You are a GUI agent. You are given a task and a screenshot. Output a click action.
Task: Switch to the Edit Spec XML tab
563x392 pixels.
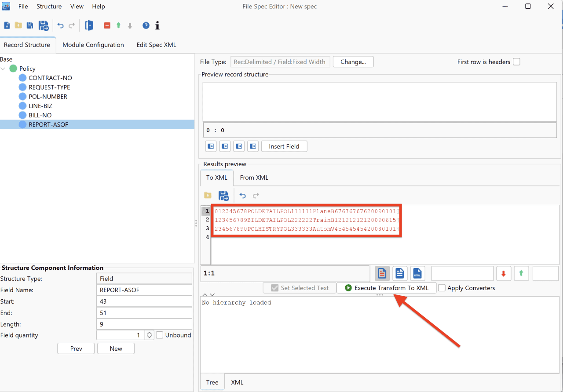(x=156, y=45)
